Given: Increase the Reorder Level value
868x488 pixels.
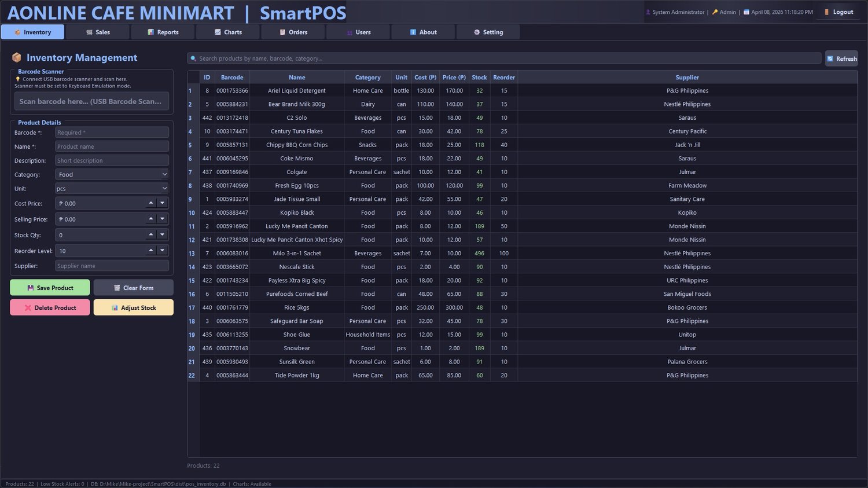Looking at the screenshot, I should click(x=151, y=250).
